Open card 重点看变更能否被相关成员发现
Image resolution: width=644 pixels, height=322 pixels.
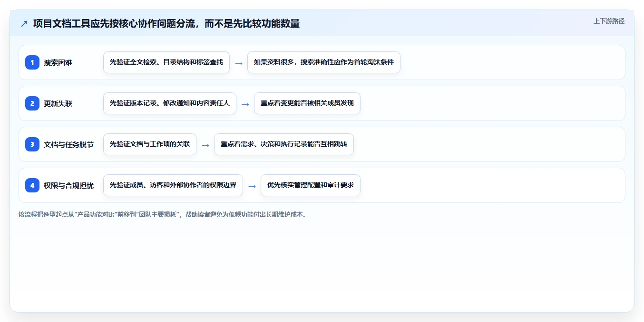coord(307,103)
